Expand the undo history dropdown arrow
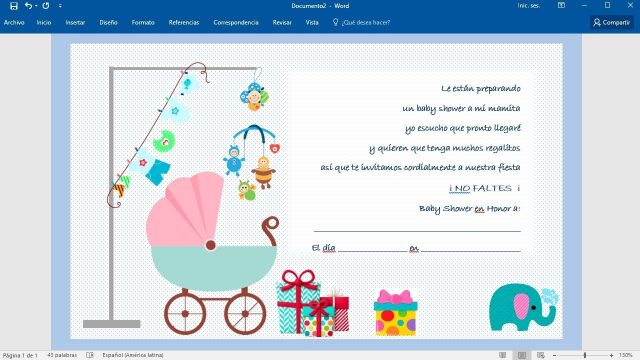This screenshot has width=640, height=360. pyautogui.click(x=36, y=6)
